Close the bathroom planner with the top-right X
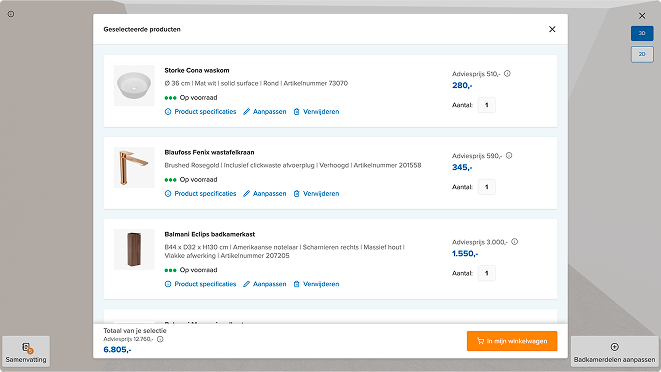Image resolution: width=661 pixels, height=372 pixels. point(642,16)
